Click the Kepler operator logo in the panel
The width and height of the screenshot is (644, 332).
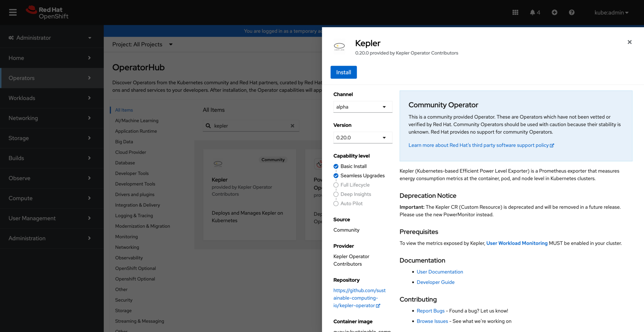pyautogui.click(x=339, y=46)
